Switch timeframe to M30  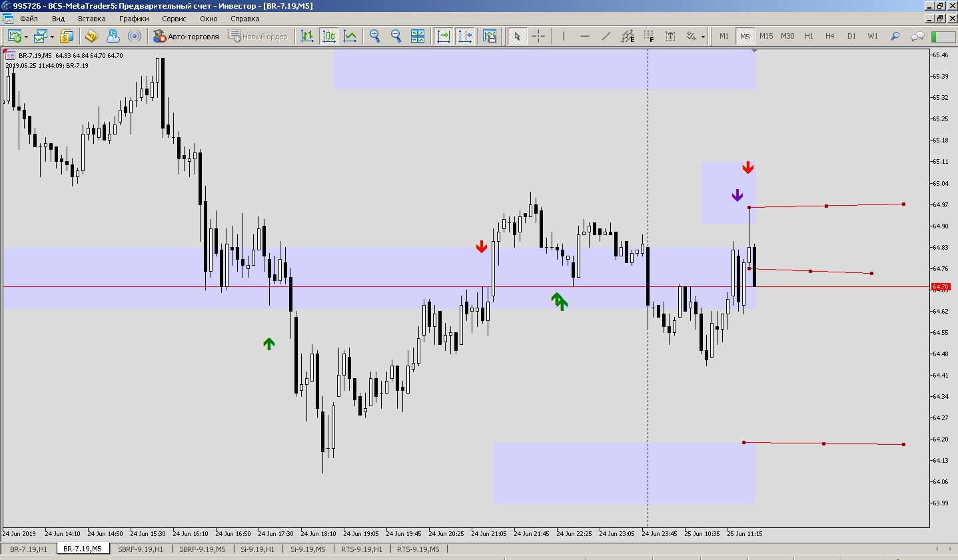(787, 36)
